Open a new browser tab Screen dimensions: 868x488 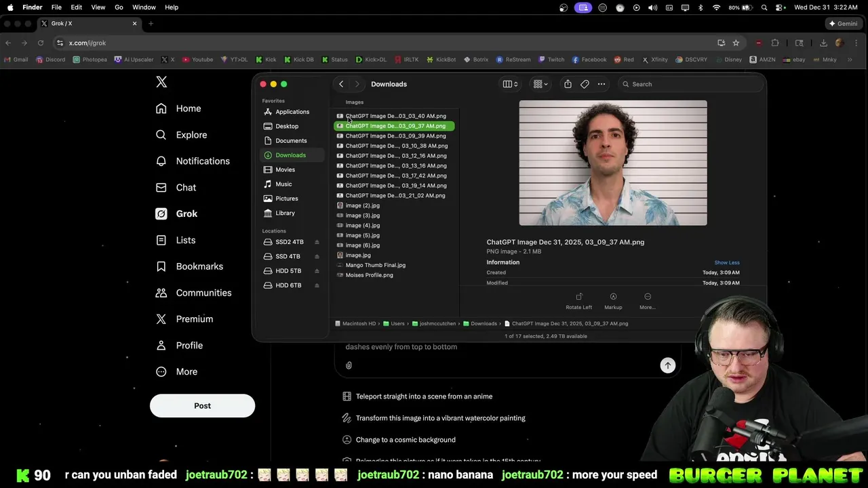(151, 24)
